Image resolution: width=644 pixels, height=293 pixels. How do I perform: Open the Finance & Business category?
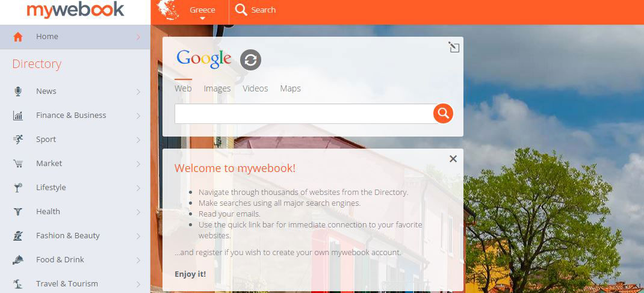[x=75, y=116]
